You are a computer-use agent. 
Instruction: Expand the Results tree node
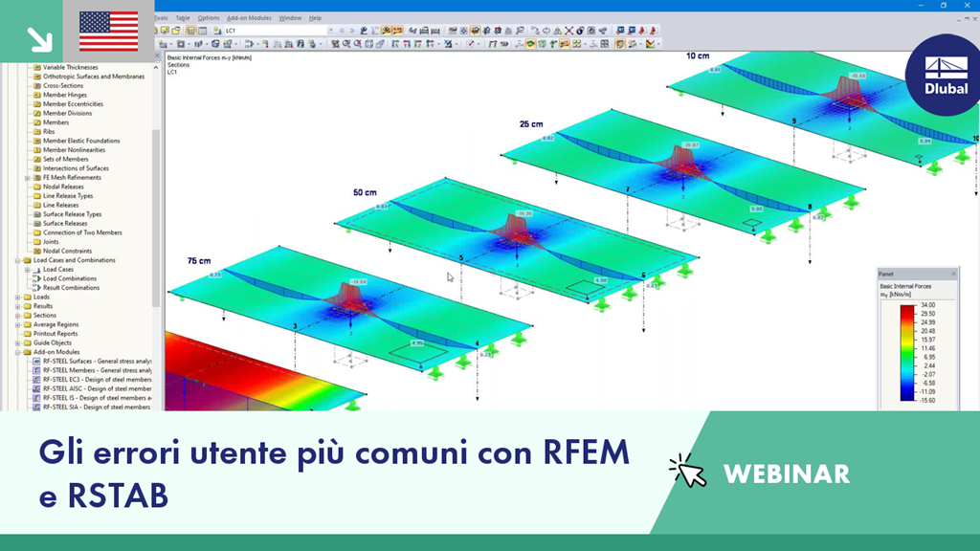17,307
